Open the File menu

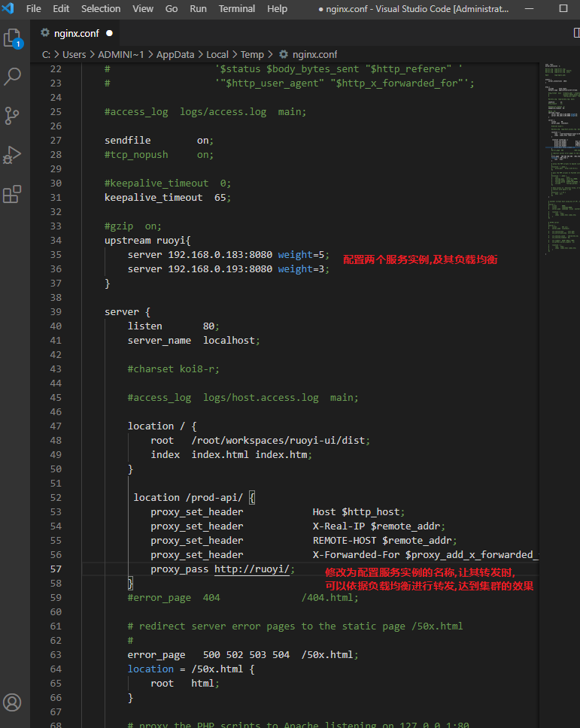coord(33,8)
